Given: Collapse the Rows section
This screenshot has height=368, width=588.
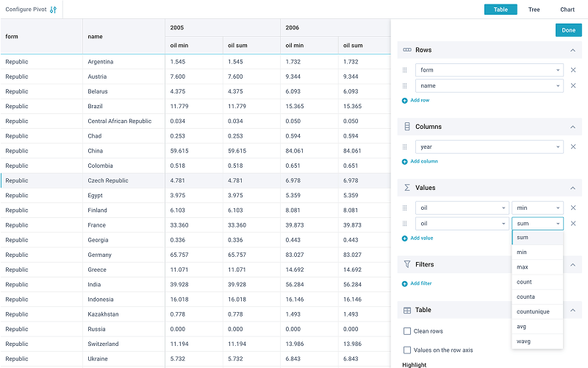Looking at the screenshot, I should 573,50.
